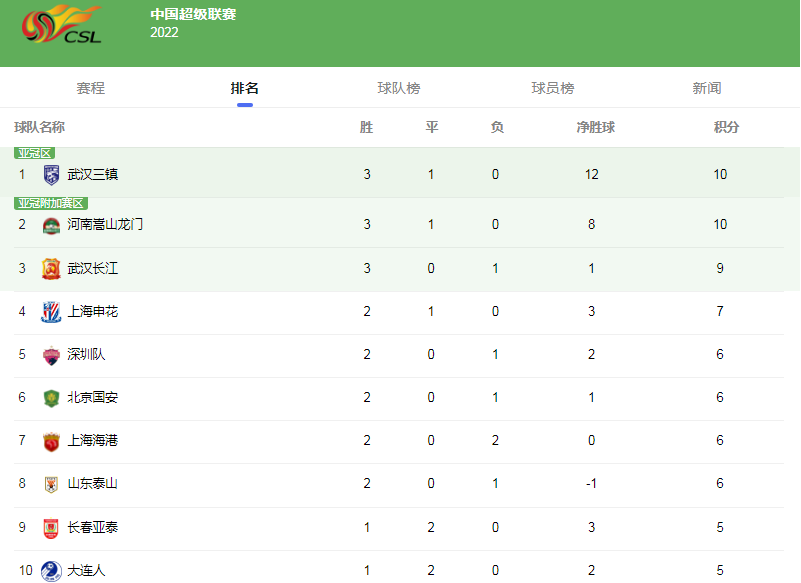Viewport: 801px width, 583px height.
Task: Click the 上海海港 team crest icon
Action: pyautogui.click(x=51, y=441)
